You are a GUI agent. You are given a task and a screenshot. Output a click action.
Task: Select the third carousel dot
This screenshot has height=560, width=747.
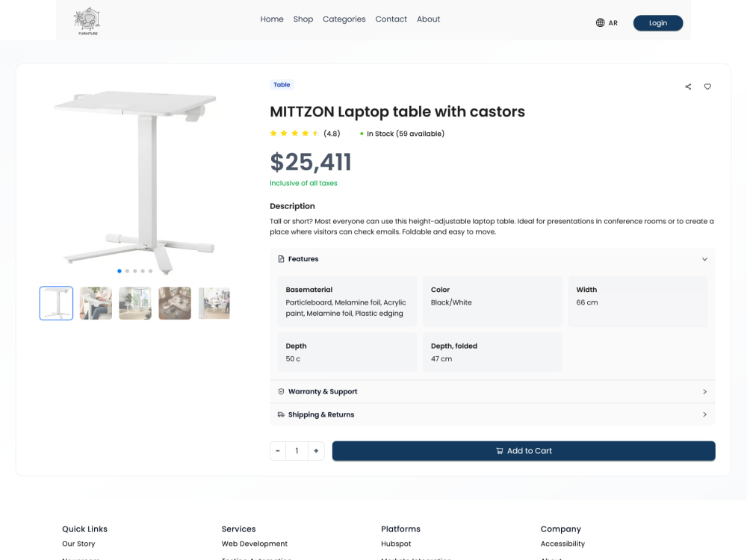(134, 271)
